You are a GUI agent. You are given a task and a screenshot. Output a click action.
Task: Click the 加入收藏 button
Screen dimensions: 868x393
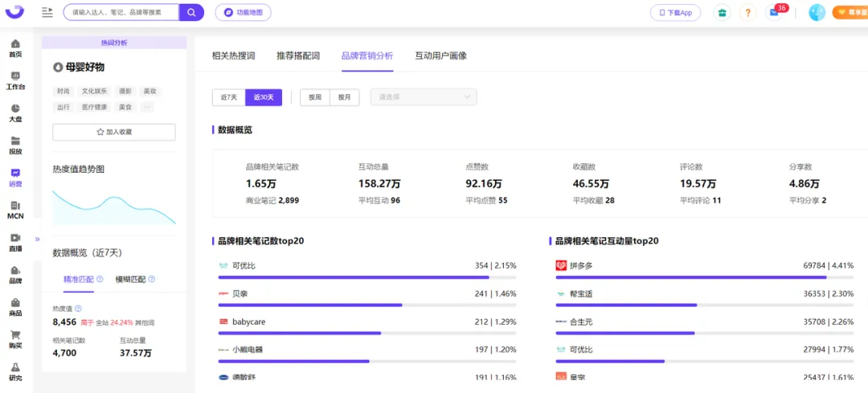[x=114, y=133]
